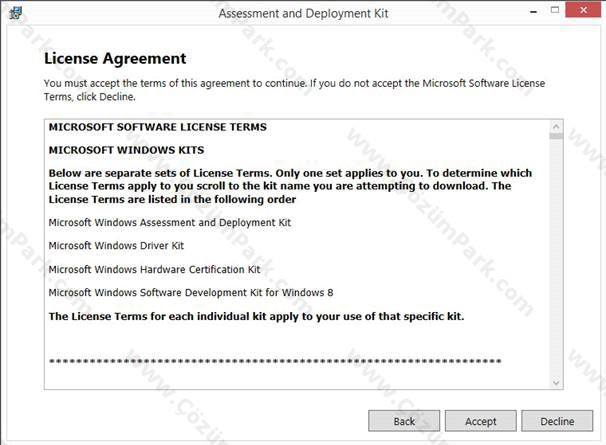This screenshot has width=606, height=445.
Task: Click the license text scrollbar thumb
Action: point(556,136)
